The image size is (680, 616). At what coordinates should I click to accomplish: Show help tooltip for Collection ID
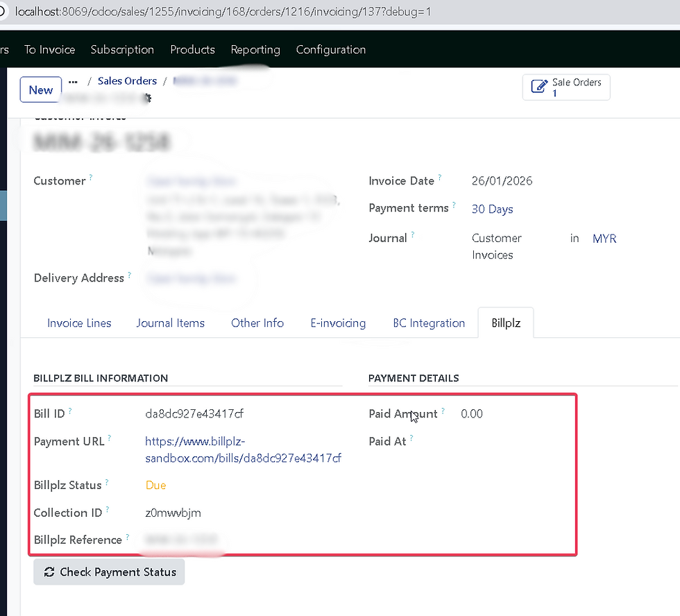tap(108, 509)
